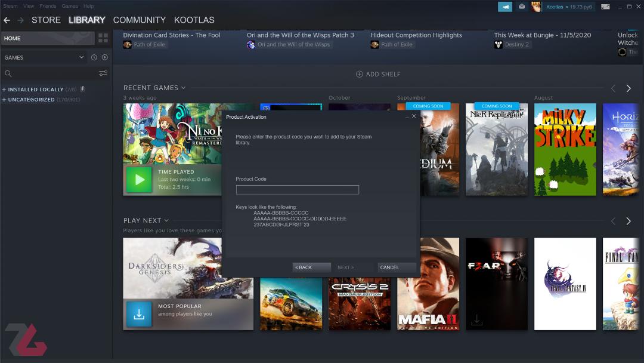
Task: Select the F.E.A.R. 3 game cover
Action: [x=497, y=284]
